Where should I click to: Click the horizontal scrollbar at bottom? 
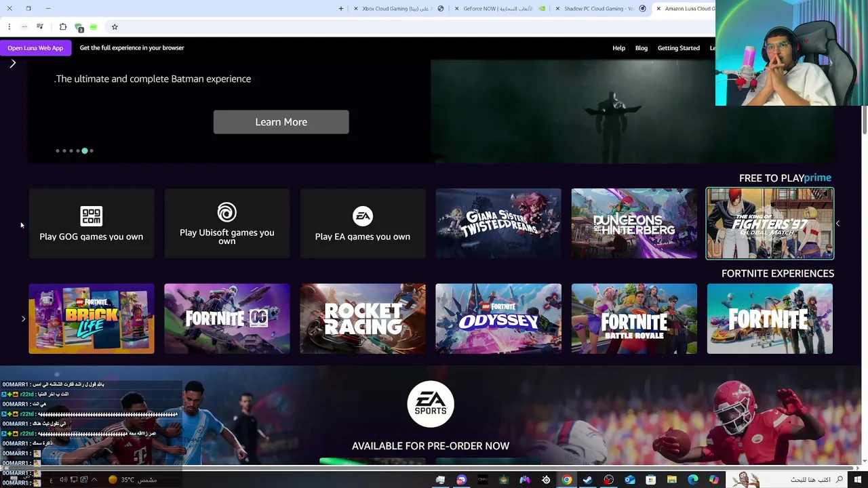click(x=431, y=468)
